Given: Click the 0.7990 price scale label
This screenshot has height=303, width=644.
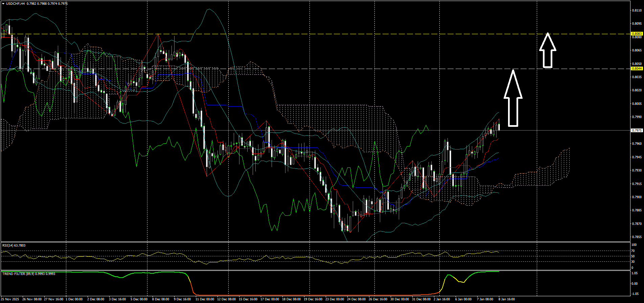Looking at the screenshot, I should pos(637,117).
